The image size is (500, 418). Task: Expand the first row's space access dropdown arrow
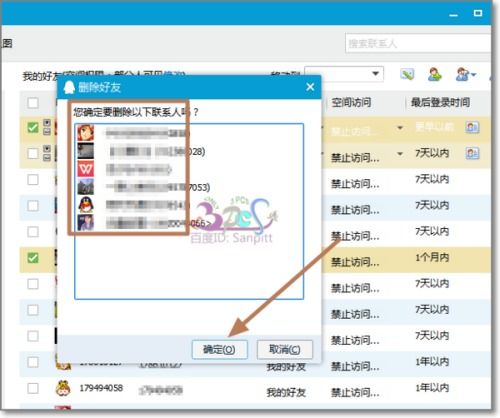pos(400,128)
